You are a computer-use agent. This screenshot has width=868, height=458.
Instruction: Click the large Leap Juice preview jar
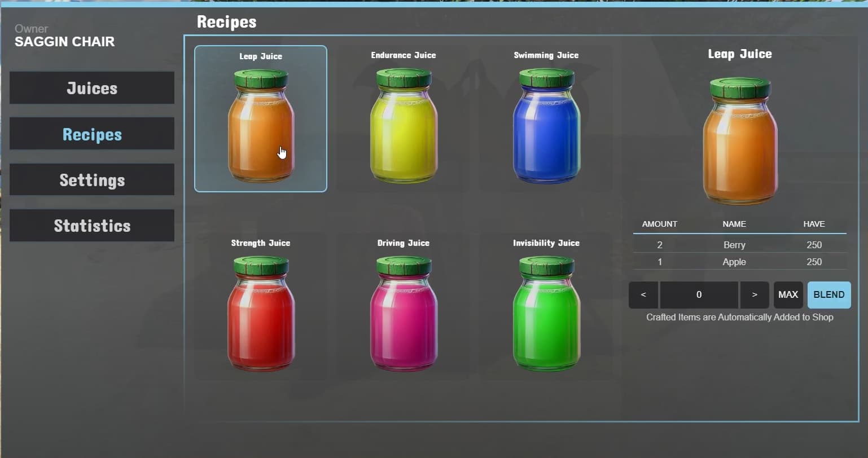[740, 141]
